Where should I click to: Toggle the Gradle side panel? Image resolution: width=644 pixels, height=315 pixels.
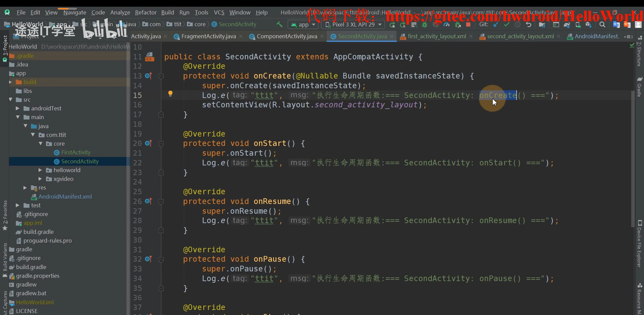(639, 87)
